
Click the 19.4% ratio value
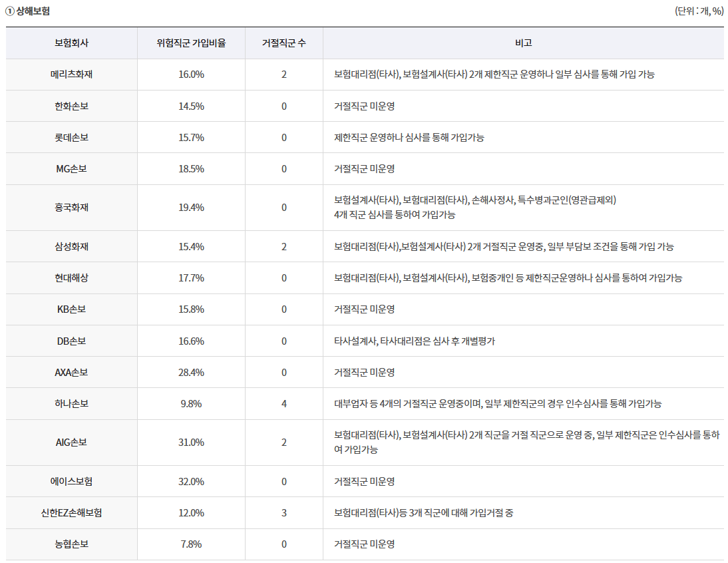191,208
